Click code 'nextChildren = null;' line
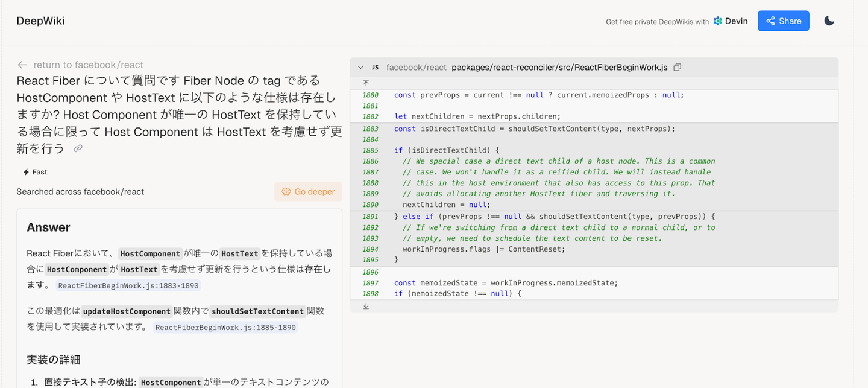The image size is (868, 388). [446, 205]
